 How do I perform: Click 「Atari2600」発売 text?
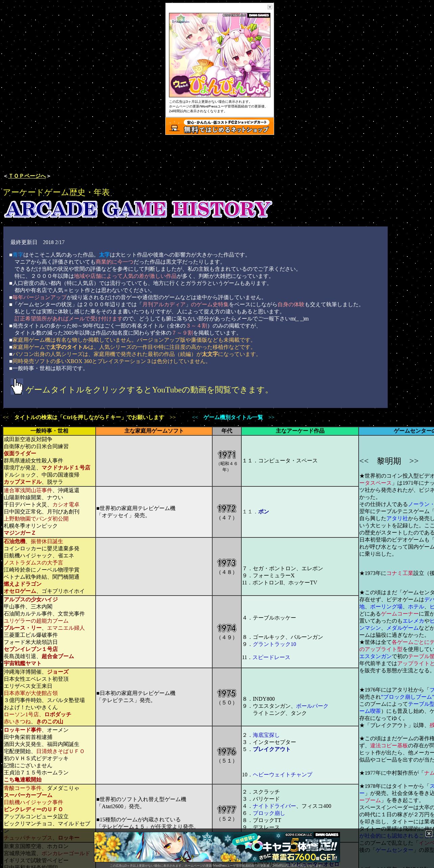pyautogui.click(x=121, y=806)
